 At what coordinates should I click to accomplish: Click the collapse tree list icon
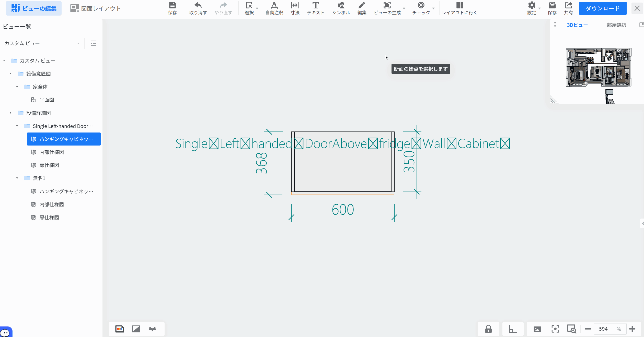pyautogui.click(x=94, y=43)
